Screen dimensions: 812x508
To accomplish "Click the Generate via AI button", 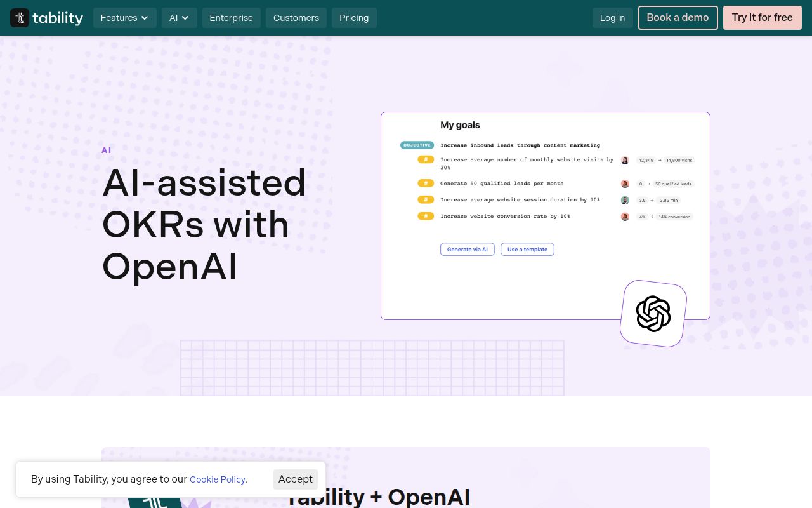I will [468, 250].
